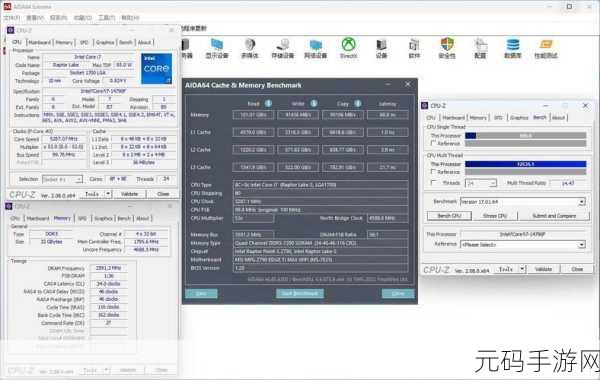Click the Core Speed value field

tap(64, 139)
